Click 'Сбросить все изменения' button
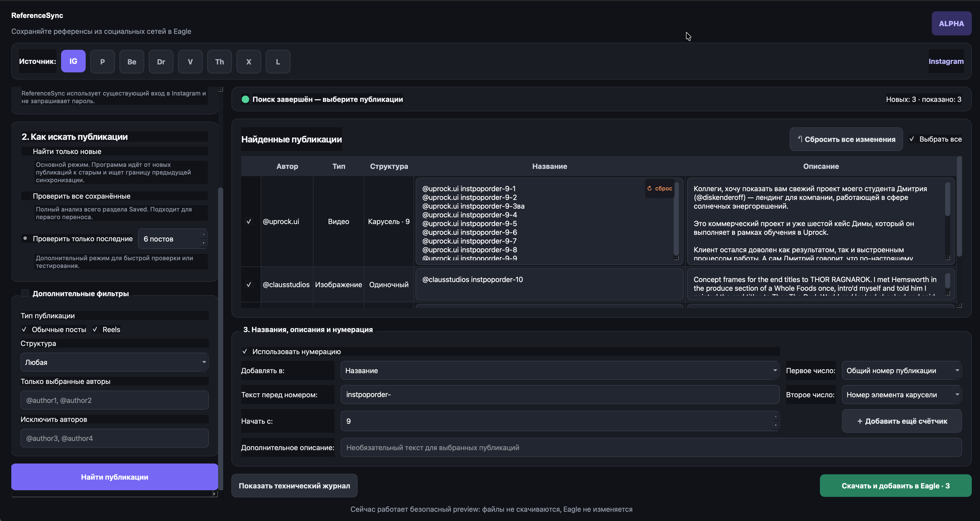980x521 pixels. coord(846,139)
